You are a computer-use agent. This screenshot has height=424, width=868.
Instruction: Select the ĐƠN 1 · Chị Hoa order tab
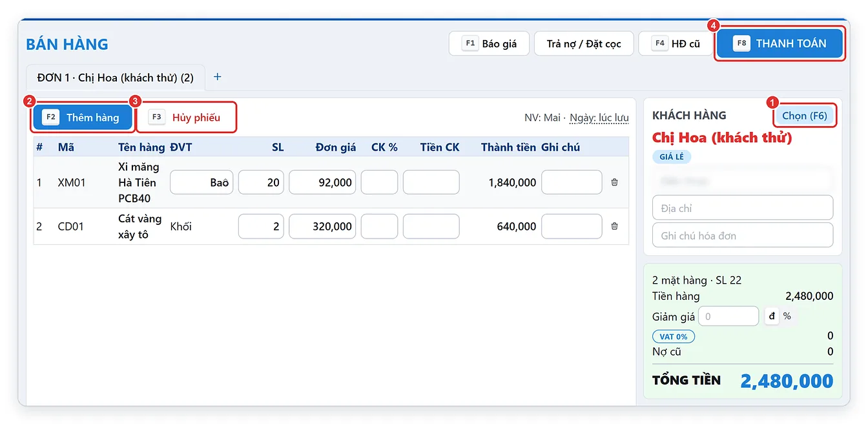click(116, 78)
